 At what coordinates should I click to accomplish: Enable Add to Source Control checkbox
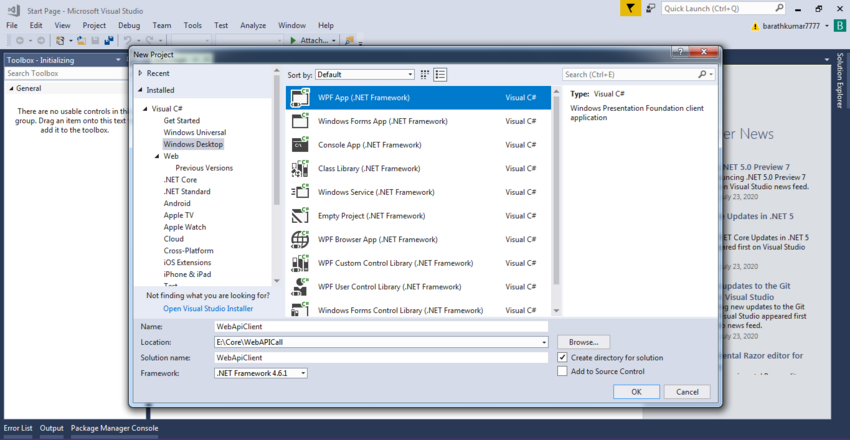562,371
